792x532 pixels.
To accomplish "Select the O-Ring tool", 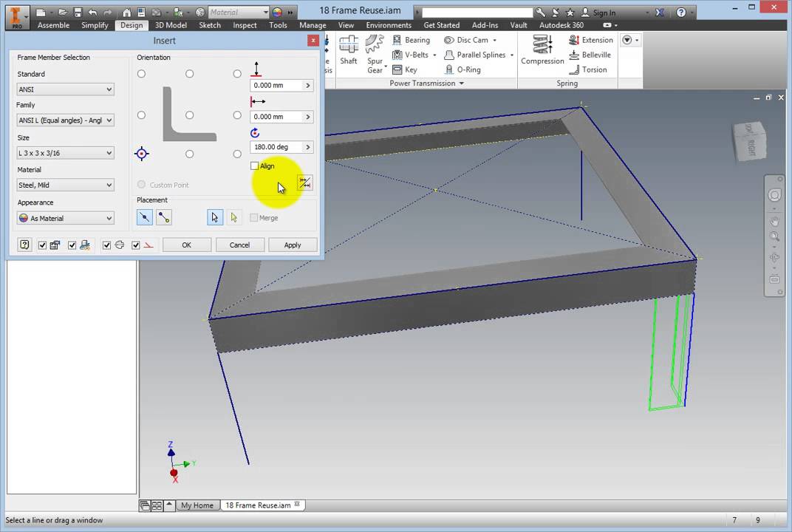I will click(x=462, y=69).
